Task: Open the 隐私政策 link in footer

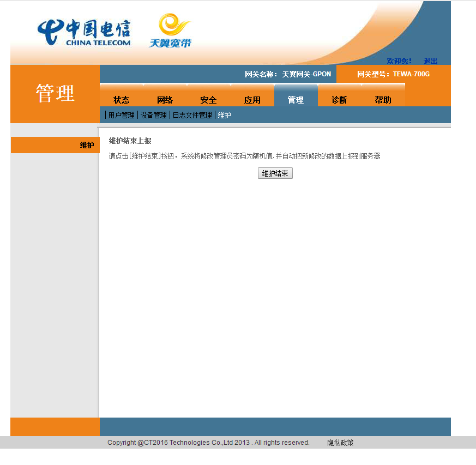Action: (340, 443)
